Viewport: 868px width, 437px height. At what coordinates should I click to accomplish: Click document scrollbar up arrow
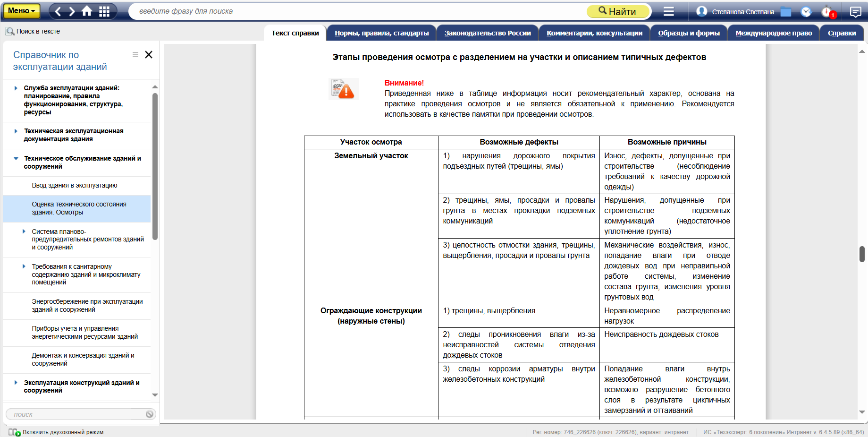pos(862,51)
